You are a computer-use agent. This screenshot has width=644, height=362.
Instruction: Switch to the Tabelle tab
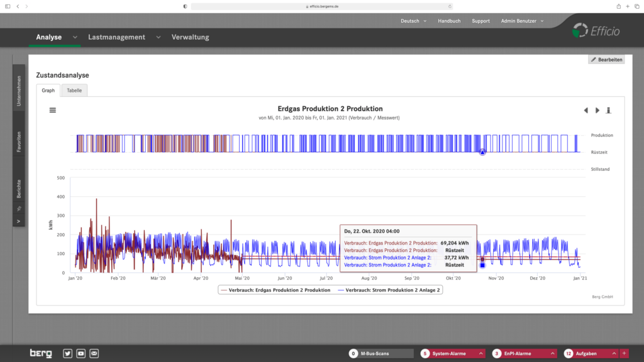pos(74,90)
